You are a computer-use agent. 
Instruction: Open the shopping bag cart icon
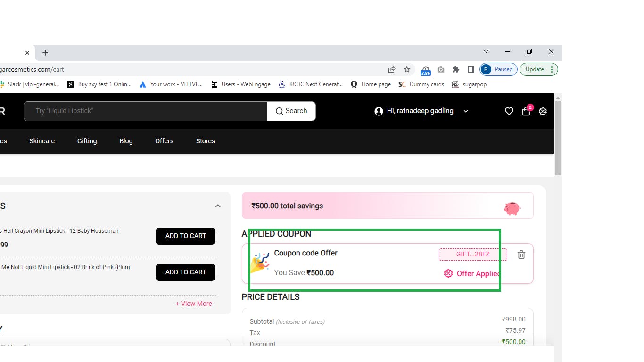pos(526,111)
